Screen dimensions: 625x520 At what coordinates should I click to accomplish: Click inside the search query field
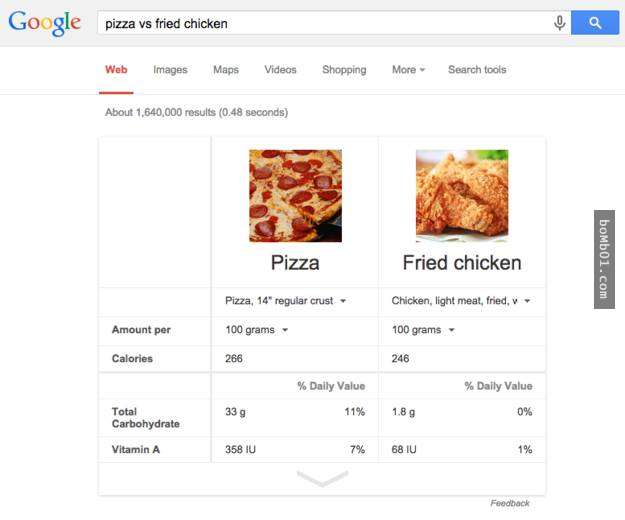click(324, 23)
